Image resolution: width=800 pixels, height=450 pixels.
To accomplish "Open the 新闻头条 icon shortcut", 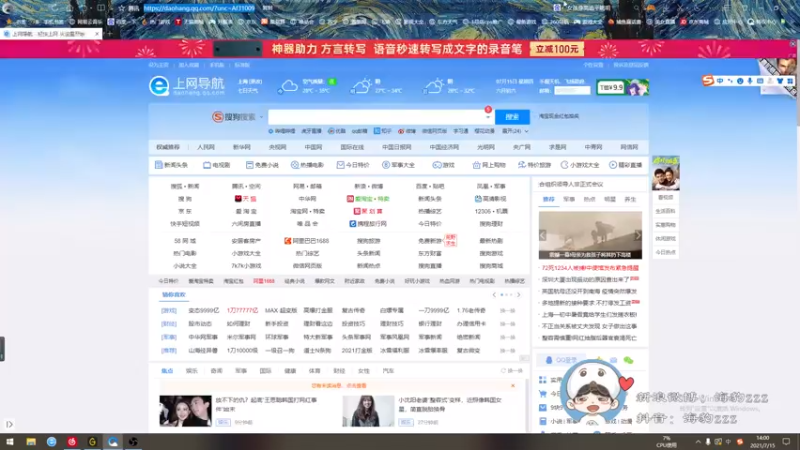I will pos(171,165).
